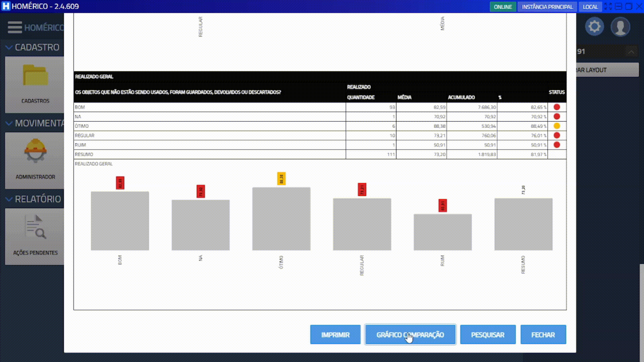Image resolution: width=644 pixels, height=362 pixels.
Task: Click the fullscreen arrows icon in title bar
Action: click(x=608, y=6)
